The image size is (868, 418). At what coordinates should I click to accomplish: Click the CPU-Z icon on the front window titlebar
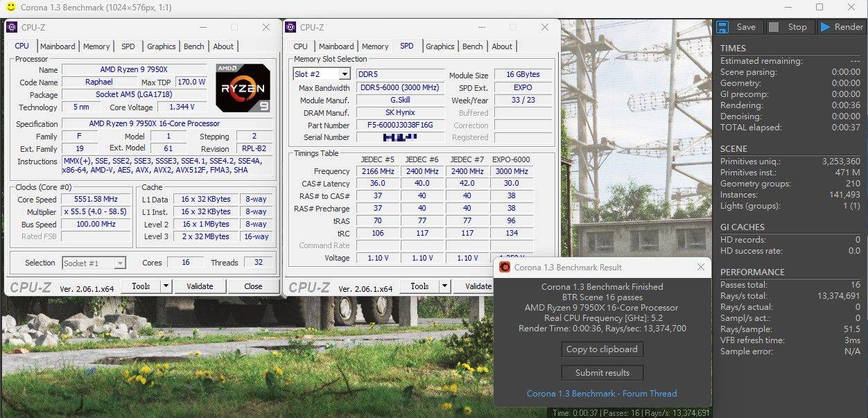click(x=11, y=26)
